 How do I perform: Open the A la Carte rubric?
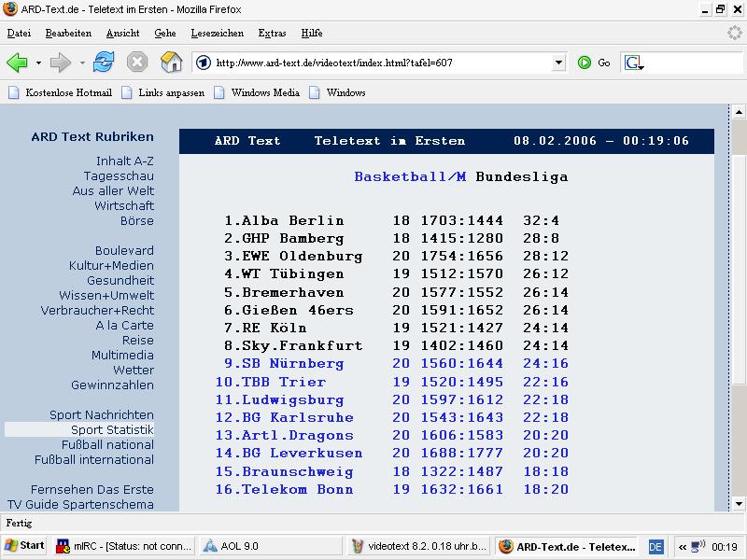tap(125, 325)
